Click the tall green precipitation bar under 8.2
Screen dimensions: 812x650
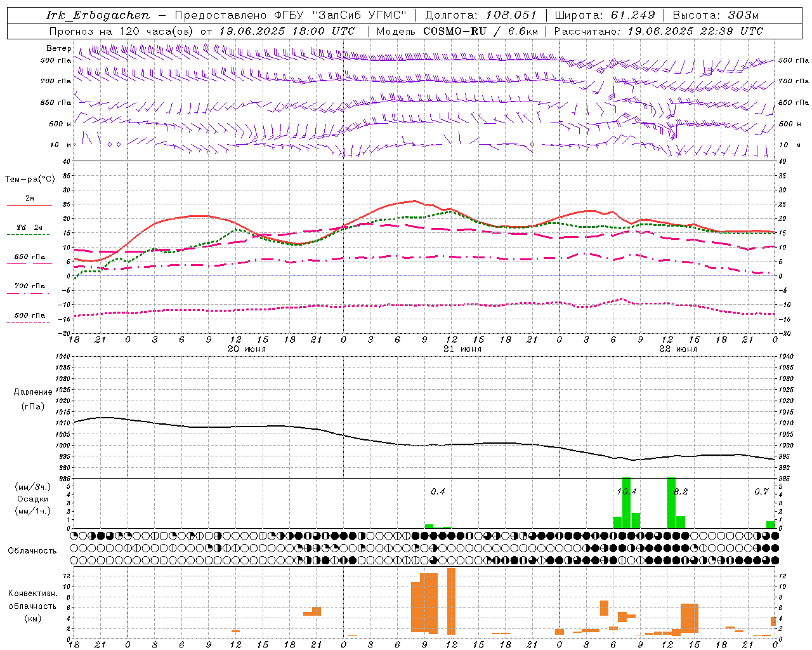tap(671, 503)
